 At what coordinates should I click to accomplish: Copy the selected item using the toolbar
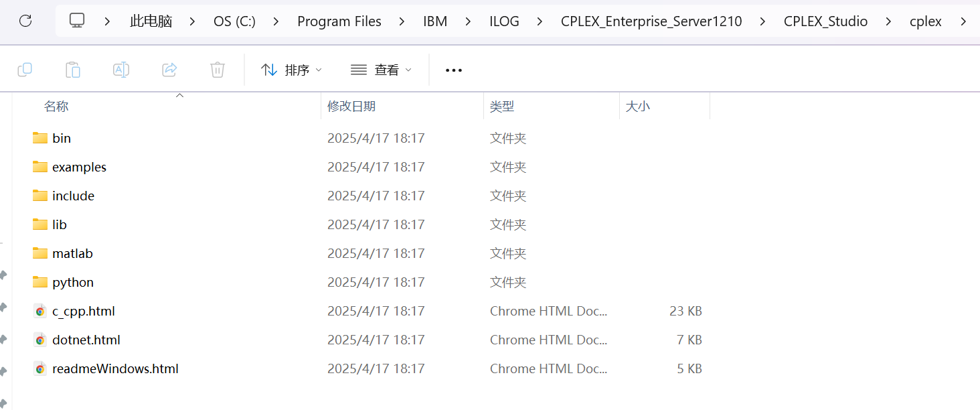coord(25,69)
